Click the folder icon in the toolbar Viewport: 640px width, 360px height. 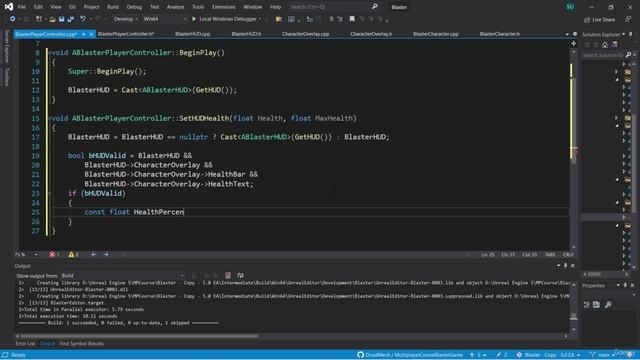[279, 19]
